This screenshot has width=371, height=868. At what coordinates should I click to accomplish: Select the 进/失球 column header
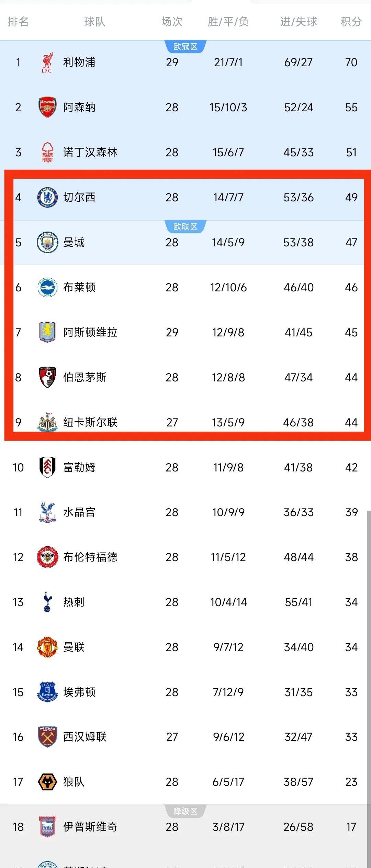298,22
